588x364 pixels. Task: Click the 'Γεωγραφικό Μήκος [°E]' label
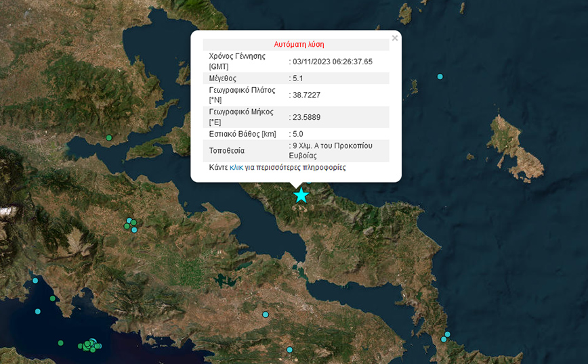[x=241, y=117]
